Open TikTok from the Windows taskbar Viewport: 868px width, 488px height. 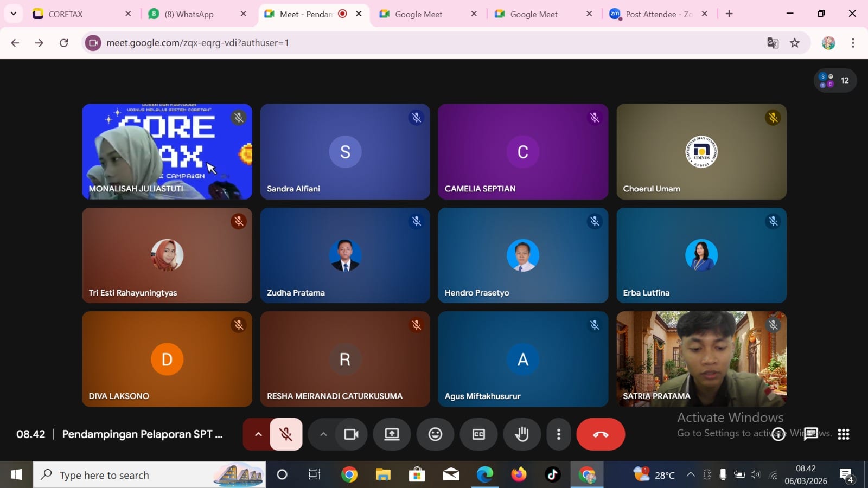pos(552,475)
